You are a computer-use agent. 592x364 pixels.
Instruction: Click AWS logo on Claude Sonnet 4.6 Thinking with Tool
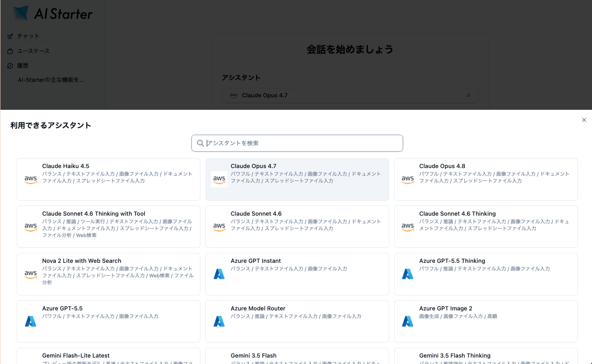(30, 227)
